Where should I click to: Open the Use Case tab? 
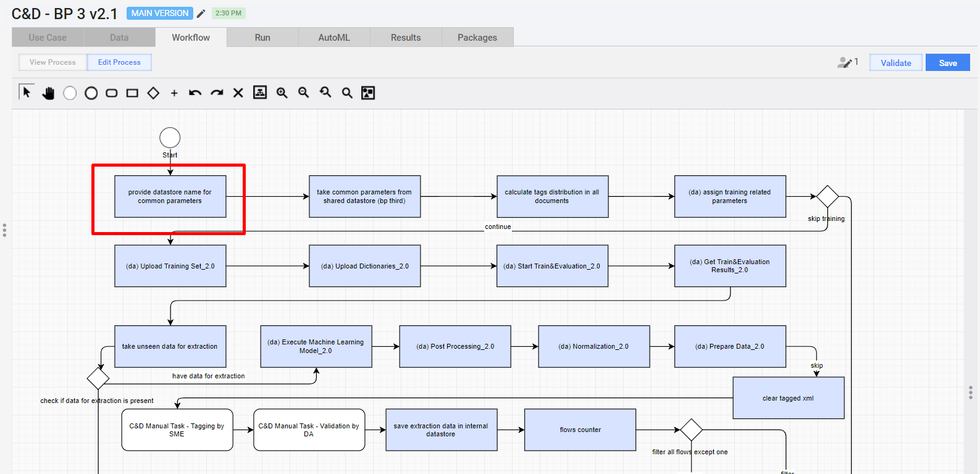48,38
